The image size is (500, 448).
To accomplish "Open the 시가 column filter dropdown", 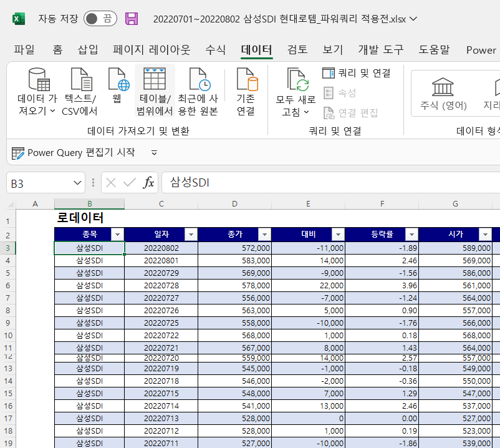I will pos(485,235).
